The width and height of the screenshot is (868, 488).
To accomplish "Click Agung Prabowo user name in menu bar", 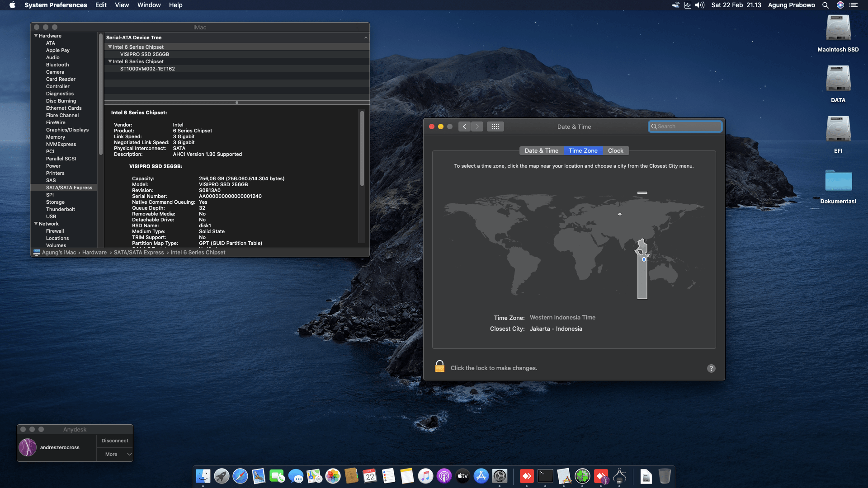I will (x=791, y=5).
